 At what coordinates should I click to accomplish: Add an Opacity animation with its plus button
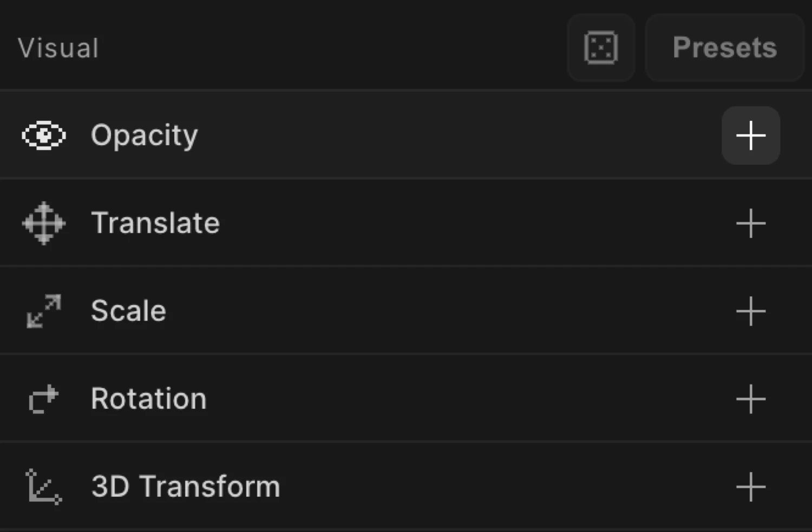(x=751, y=135)
